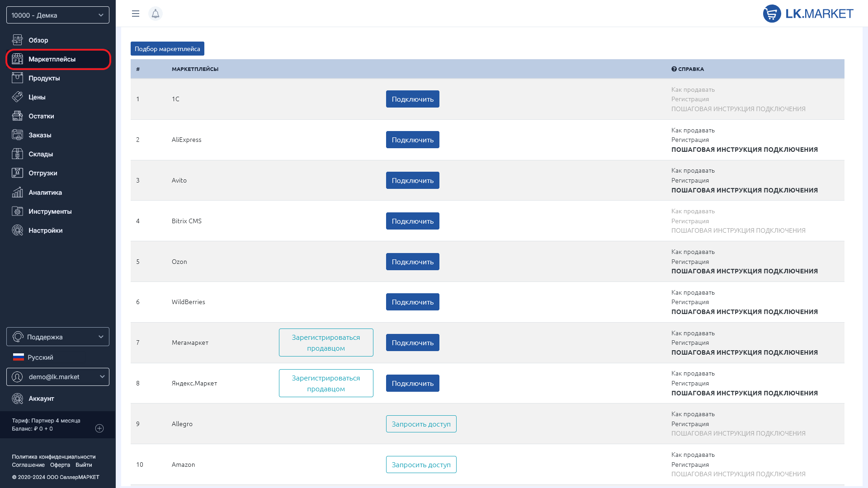Open Как продавать link for Мегамаркет
Image resolution: width=868 pixels, height=488 pixels.
[693, 333]
